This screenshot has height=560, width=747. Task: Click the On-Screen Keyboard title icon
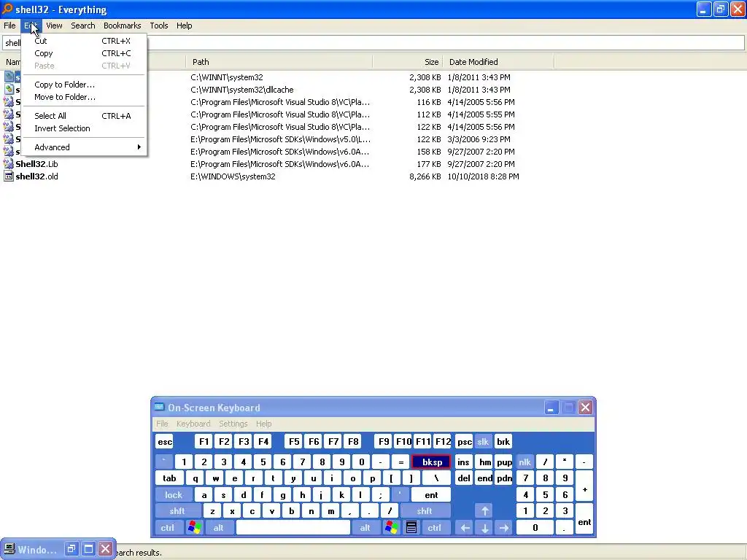point(160,407)
